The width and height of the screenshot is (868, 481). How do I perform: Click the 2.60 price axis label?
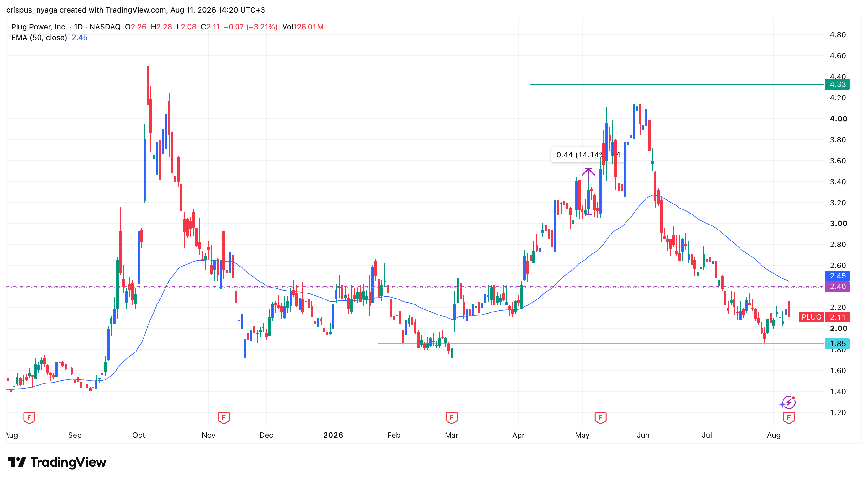click(x=838, y=265)
